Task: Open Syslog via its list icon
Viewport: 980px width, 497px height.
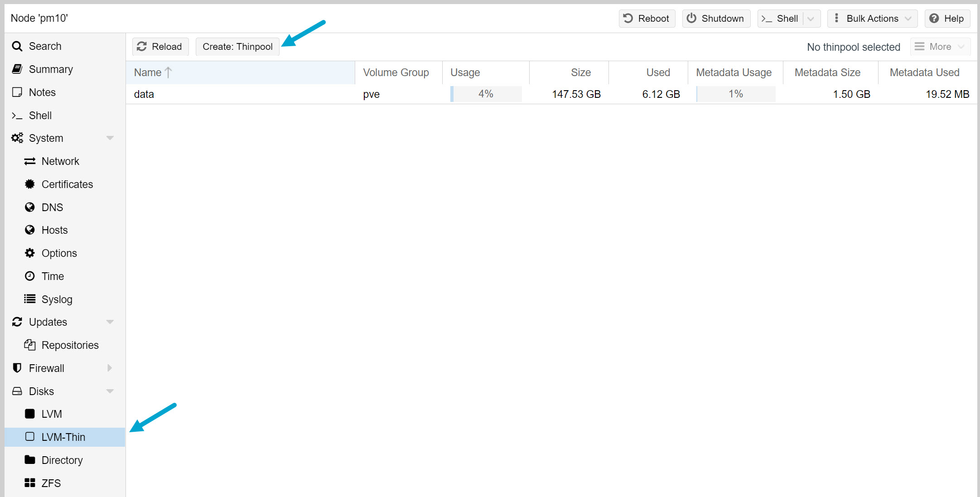Action: pyautogui.click(x=29, y=299)
